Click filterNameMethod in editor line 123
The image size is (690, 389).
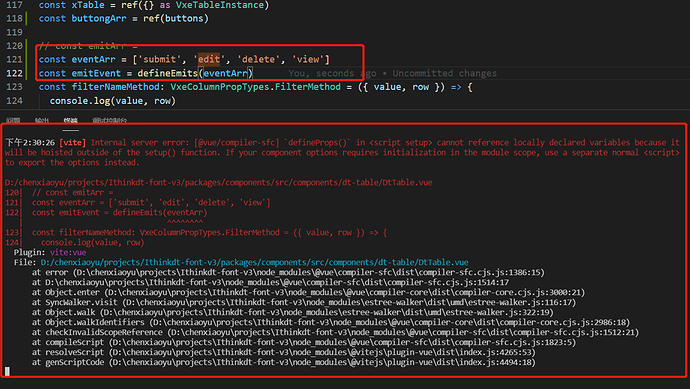(x=115, y=87)
